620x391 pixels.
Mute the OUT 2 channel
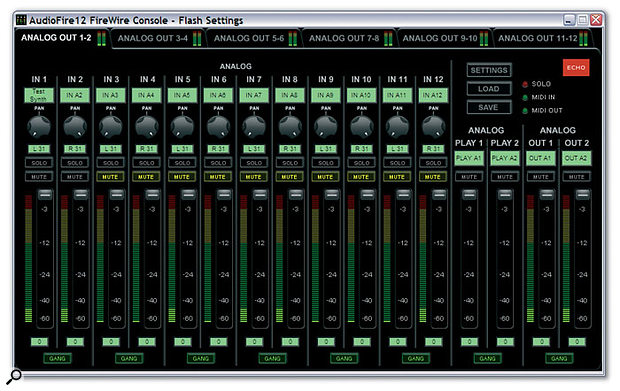click(x=577, y=177)
